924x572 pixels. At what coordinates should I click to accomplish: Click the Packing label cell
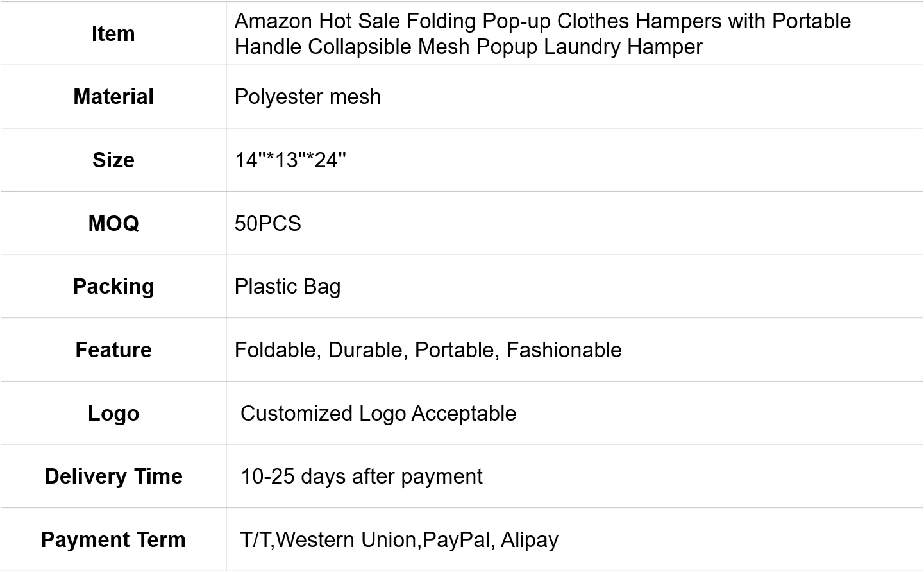(x=113, y=286)
